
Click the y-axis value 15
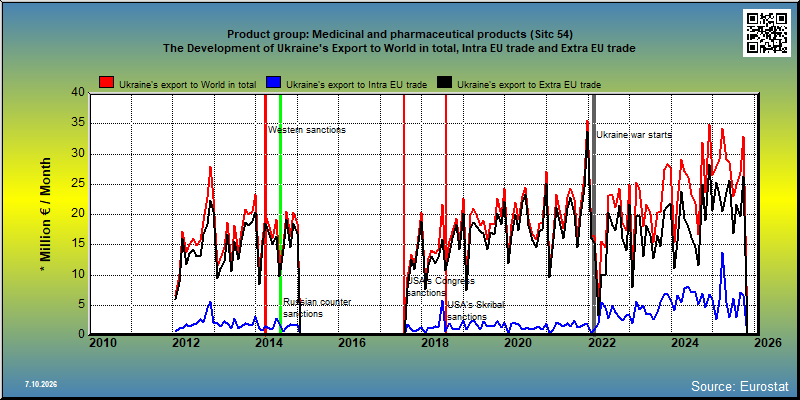point(78,245)
